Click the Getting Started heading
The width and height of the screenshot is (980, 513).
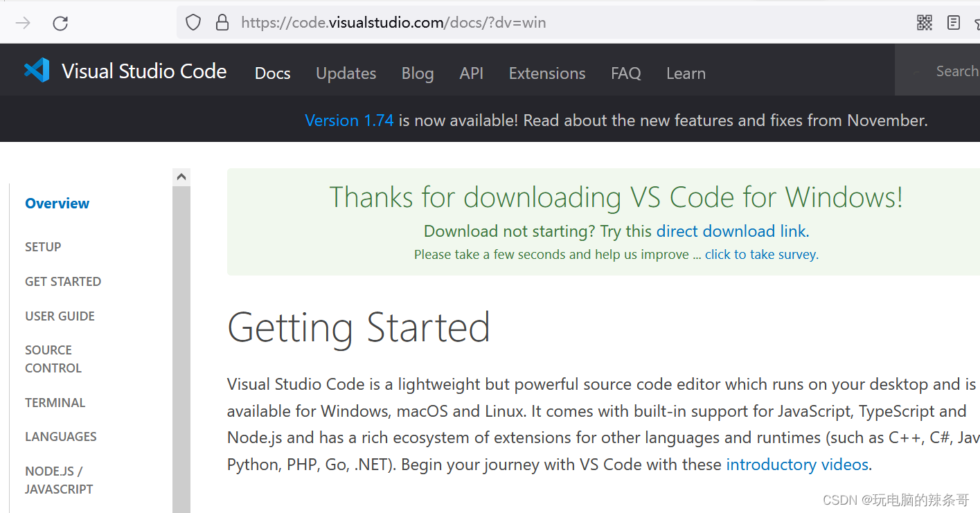tap(359, 328)
